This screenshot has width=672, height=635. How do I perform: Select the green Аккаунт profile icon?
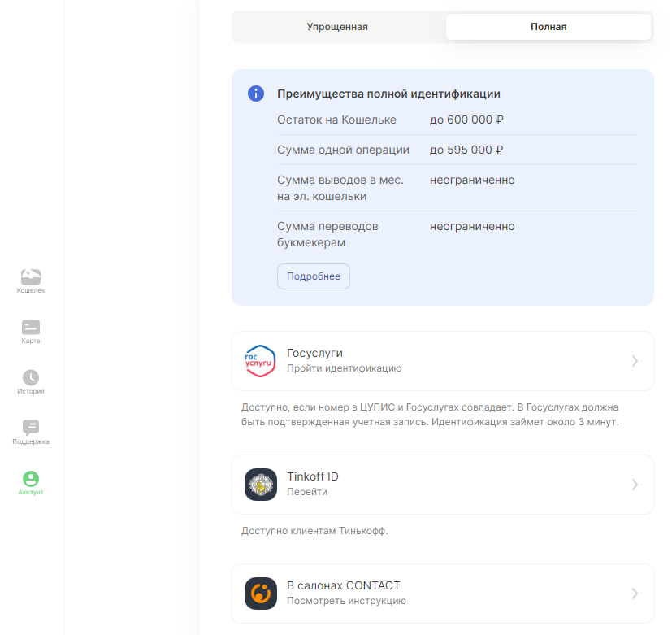31,479
